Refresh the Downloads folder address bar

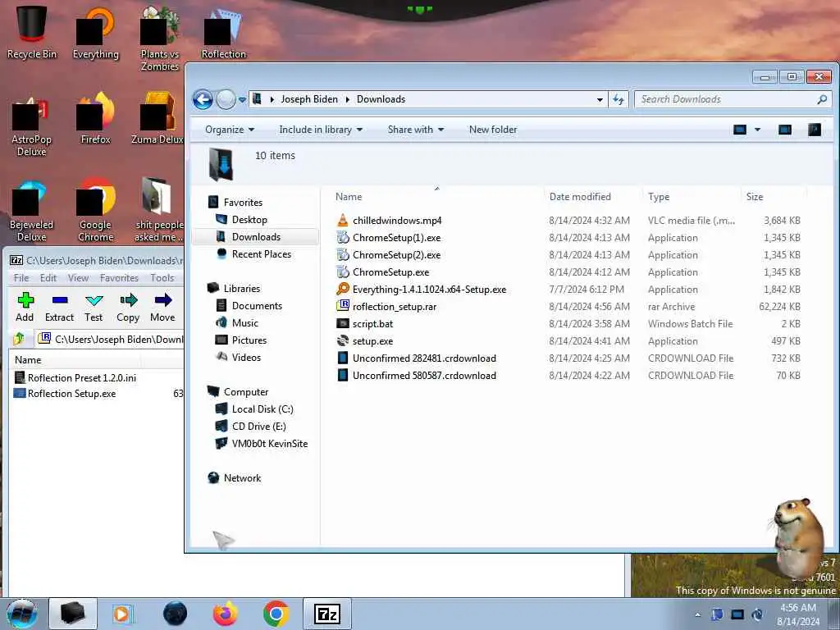[619, 99]
